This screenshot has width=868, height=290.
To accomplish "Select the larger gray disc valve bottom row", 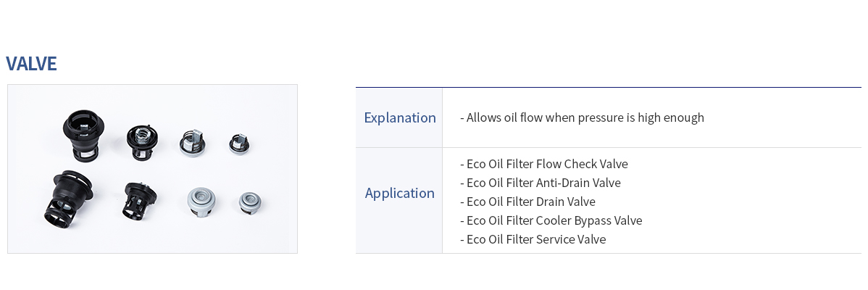I will (201, 202).
